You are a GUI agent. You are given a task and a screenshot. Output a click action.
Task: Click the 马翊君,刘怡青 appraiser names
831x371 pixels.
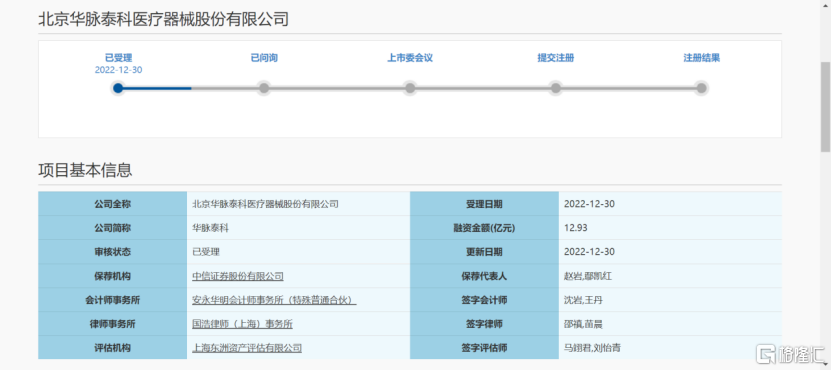[x=592, y=348]
